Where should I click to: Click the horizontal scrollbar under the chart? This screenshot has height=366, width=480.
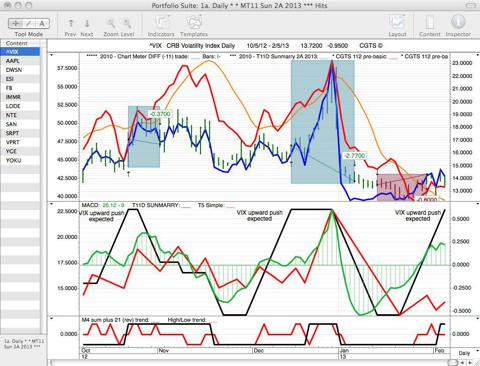coord(250,363)
